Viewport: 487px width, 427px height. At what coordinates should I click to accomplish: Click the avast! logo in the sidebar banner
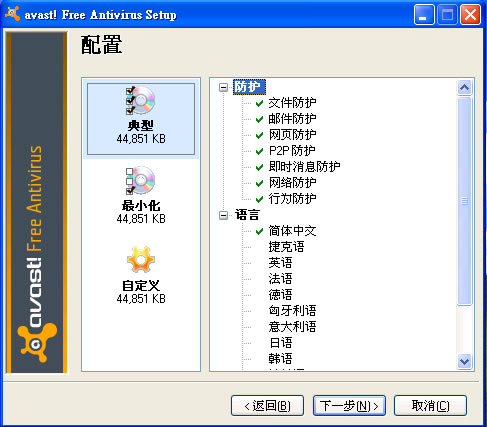[37, 342]
